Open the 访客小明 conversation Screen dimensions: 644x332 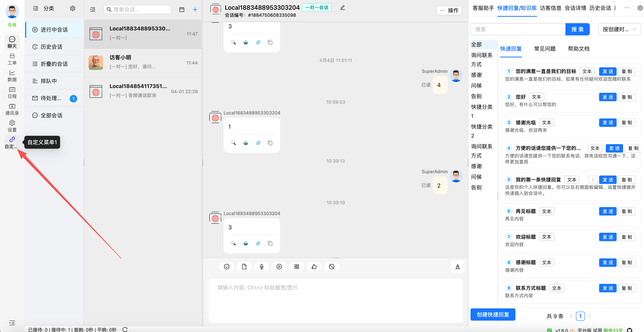pyautogui.click(x=143, y=63)
